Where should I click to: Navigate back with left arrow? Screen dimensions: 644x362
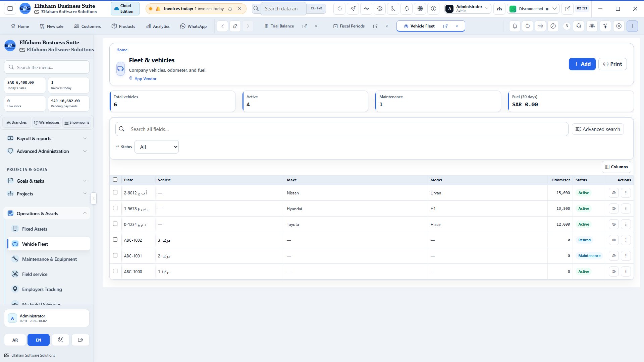click(x=222, y=26)
